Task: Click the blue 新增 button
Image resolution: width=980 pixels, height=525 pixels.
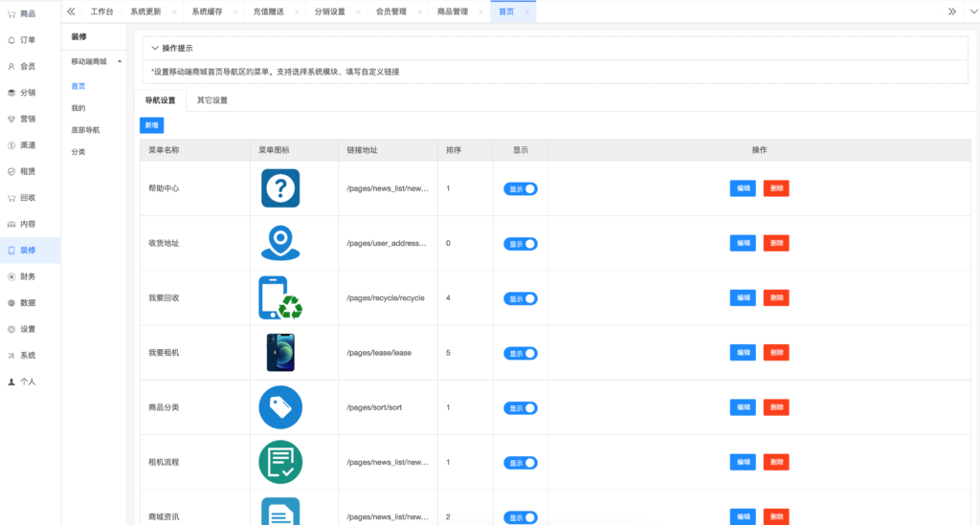Action: click(x=151, y=125)
